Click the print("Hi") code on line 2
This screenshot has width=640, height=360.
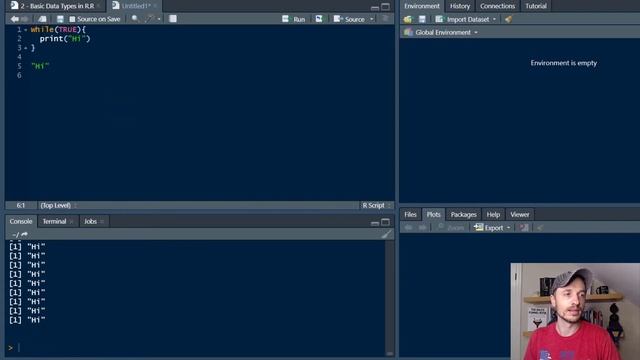65,39
